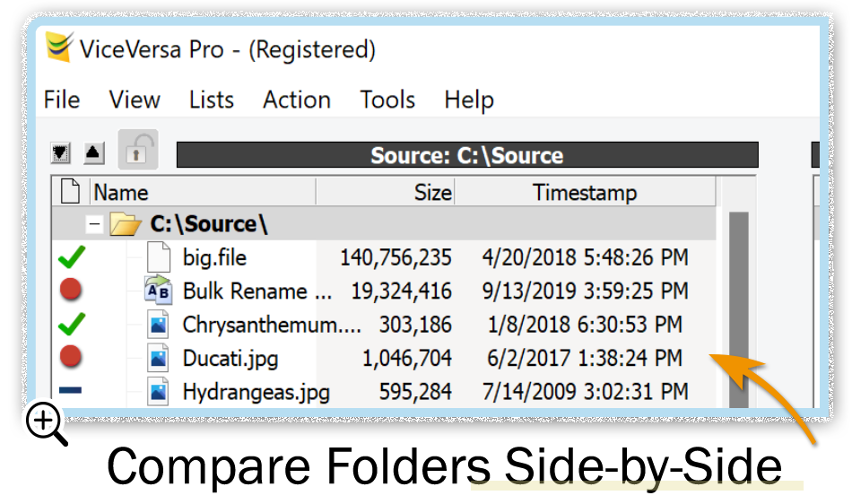This screenshot has width=852, height=504.
Task: Open the Tools menu
Action: tap(387, 100)
